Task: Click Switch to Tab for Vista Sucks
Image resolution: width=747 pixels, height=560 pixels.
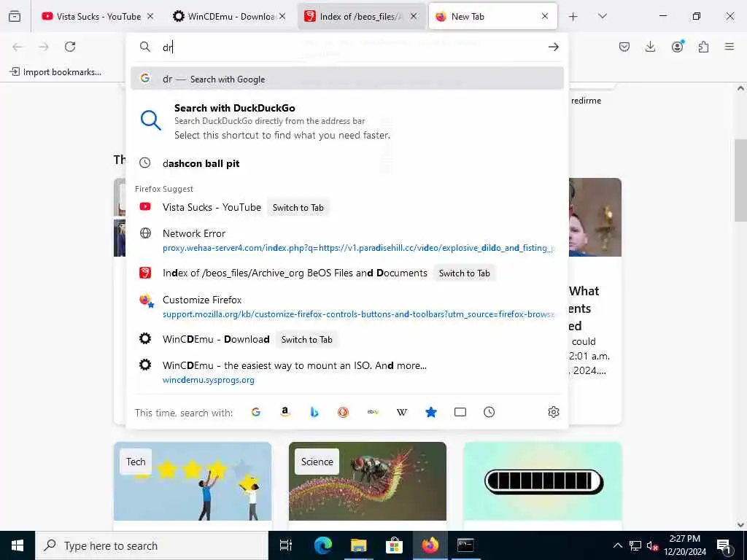Action: (x=298, y=208)
